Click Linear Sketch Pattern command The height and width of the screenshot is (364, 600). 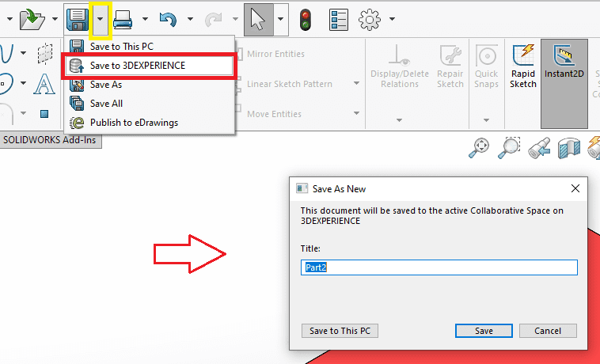(x=289, y=84)
